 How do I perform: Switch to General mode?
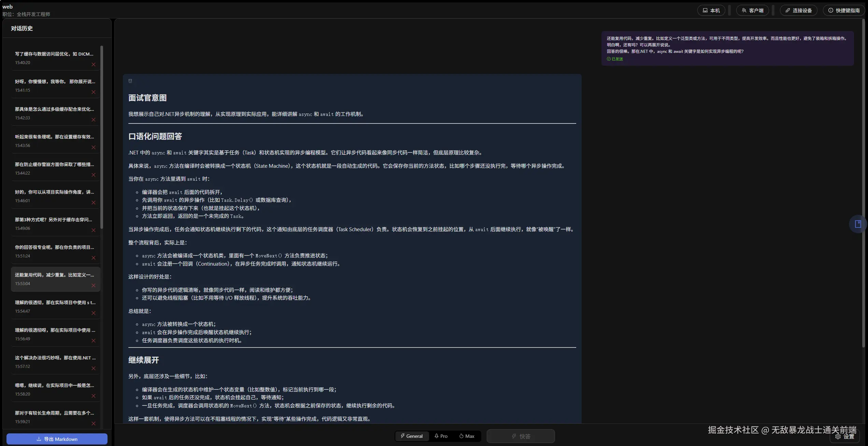pyautogui.click(x=412, y=436)
